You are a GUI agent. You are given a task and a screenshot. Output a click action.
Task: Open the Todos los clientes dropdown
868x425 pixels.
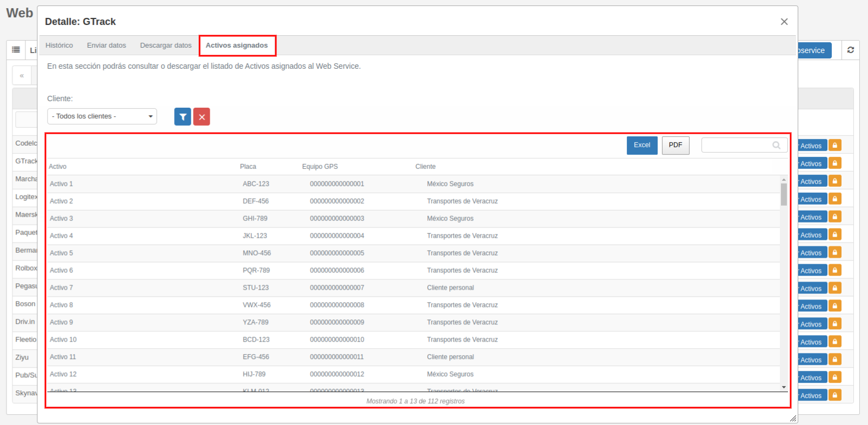click(102, 116)
